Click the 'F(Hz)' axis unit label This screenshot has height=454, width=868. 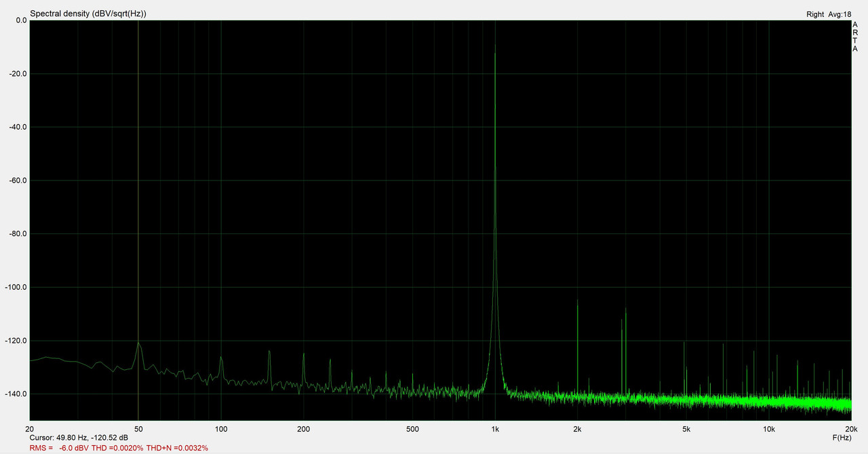point(842,438)
